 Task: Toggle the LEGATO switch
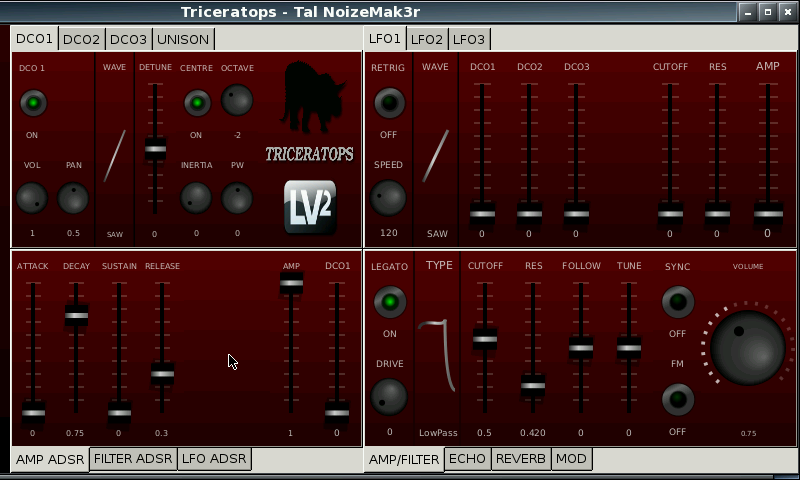point(390,302)
